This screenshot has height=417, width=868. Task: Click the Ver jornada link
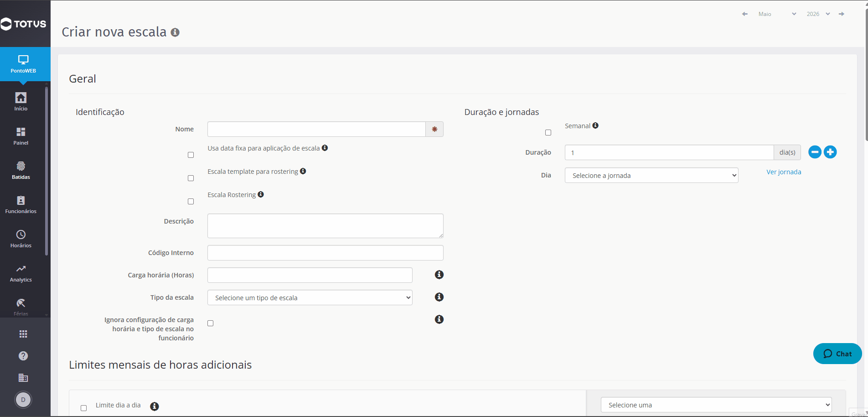click(784, 172)
